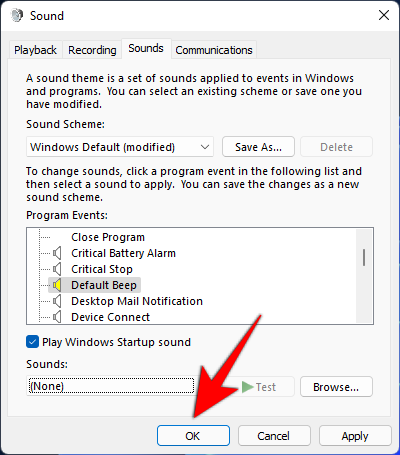Click the green play triangle on Test
400x455 pixels.
(x=248, y=387)
